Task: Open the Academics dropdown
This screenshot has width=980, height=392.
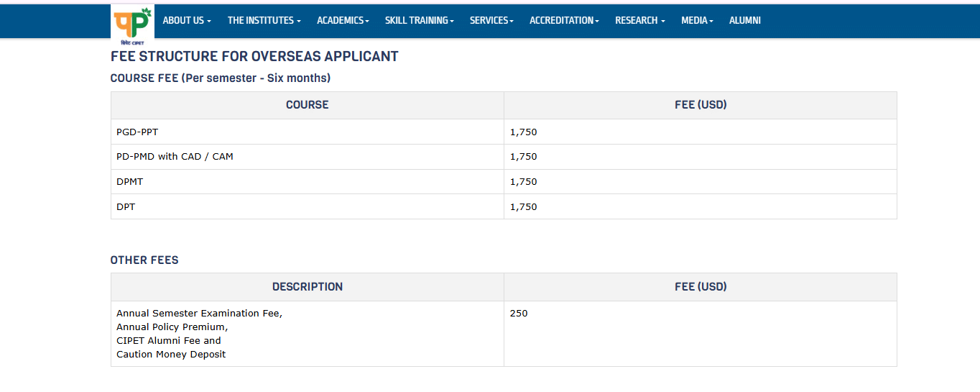Action: pyautogui.click(x=343, y=21)
